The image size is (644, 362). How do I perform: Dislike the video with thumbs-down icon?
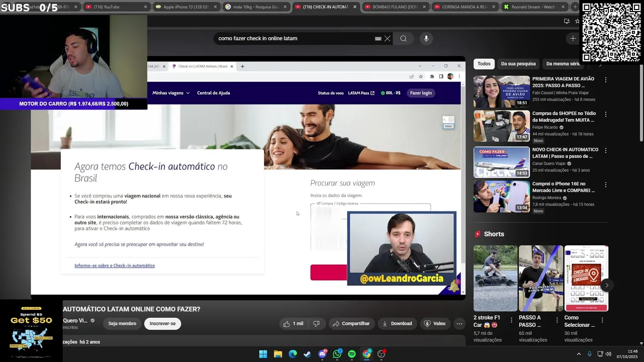click(x=316, y=324)
